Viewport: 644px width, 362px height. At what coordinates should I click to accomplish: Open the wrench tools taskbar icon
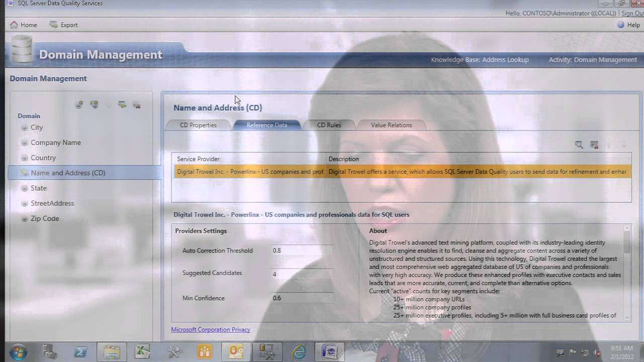174,352
